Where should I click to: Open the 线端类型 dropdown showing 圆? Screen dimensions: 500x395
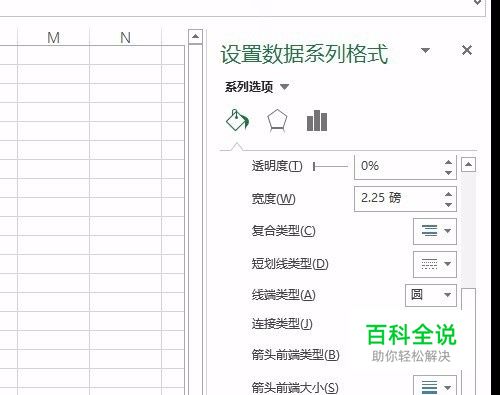tap(431, 295)
